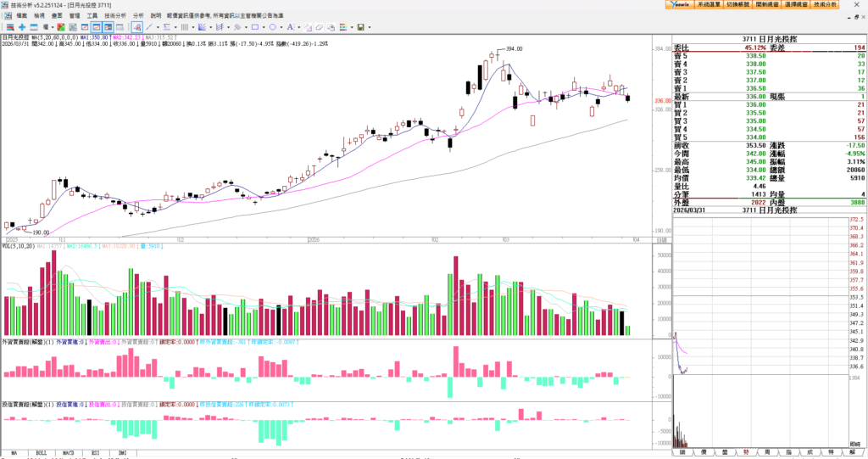Switch to the MACD indicator tab
The image size is (868, 459).
67,454
